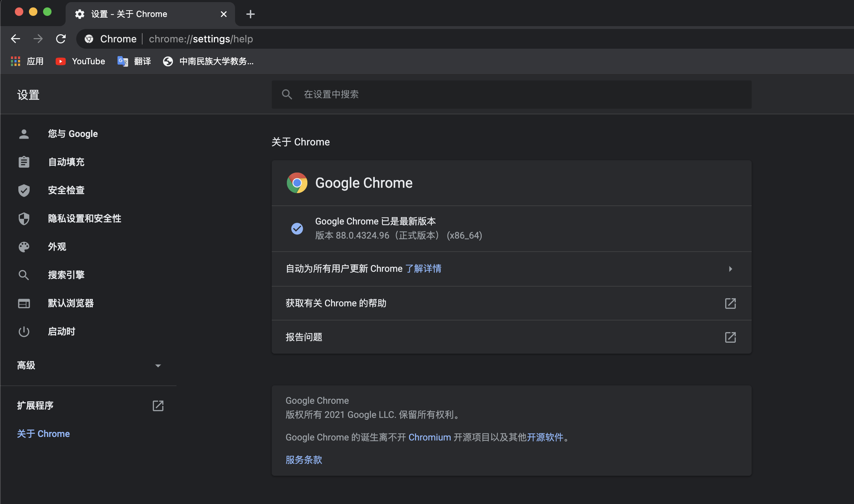Viewport: 854px width, 504px height.
Task: Open external link icon beside 报告问题
Action: click(x=730, y=337)
